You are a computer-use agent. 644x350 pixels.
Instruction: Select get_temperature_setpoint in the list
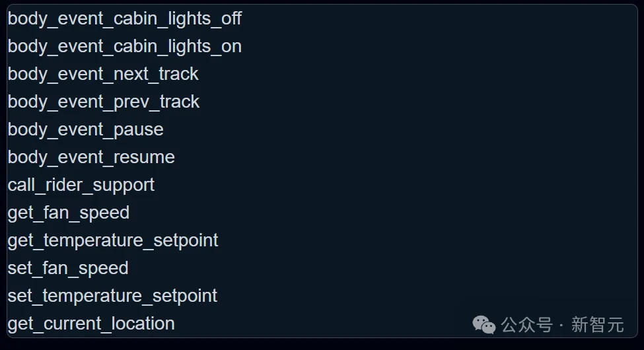pyautogui.click(x=112, y=240)
